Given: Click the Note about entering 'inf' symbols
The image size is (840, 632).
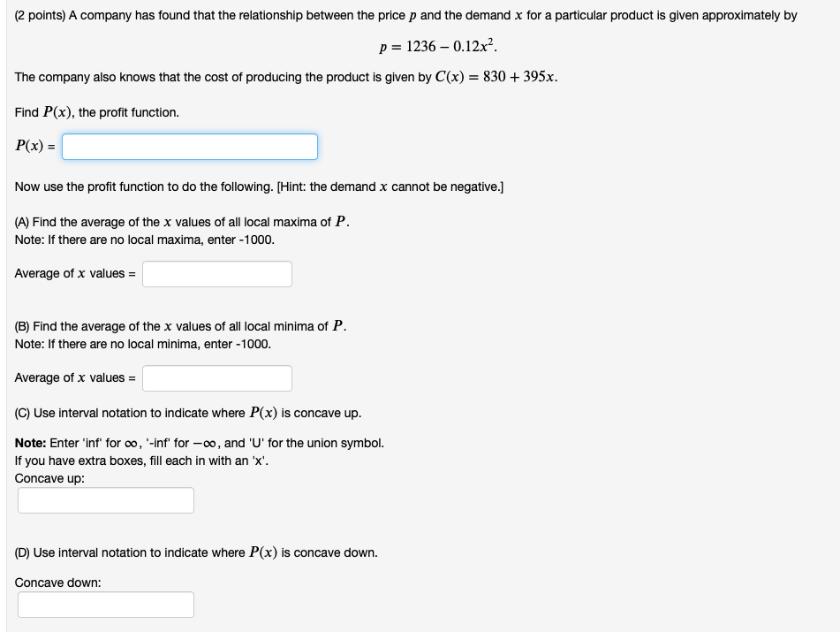Looking at the screenshot, I should pyautogui.click(x=199, y=443).
